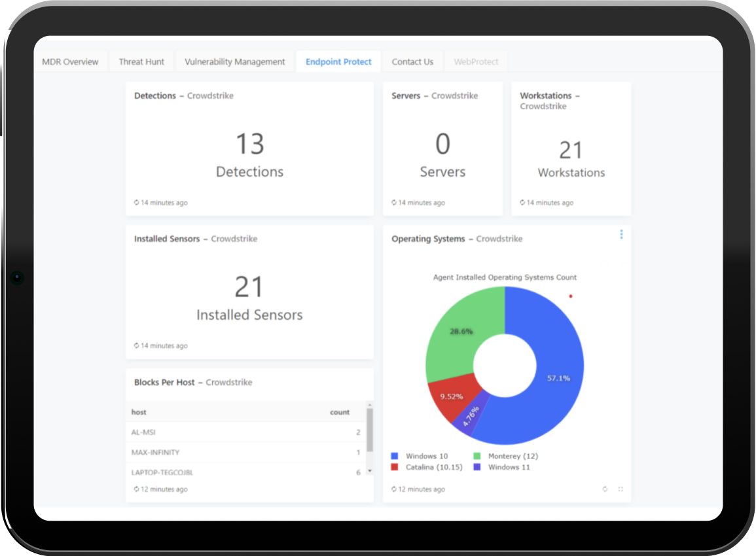This screenshot has width=756, height=556.
Task: Click the Blocks Per Host scrollbar thumb
Action: pyautogui.click(x=370, y=430)
